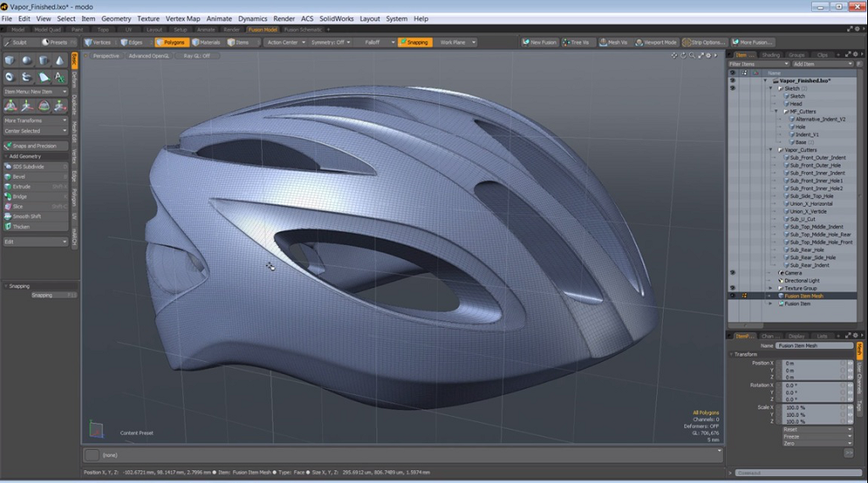
Task: Open Mesh Vis in the Fusion toolbar
Action: [x=614, y=42]
